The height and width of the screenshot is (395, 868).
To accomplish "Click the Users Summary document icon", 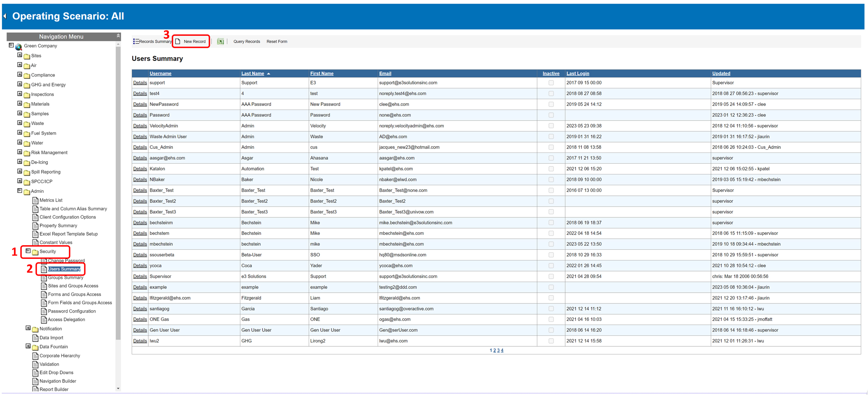I will (44, 269).
